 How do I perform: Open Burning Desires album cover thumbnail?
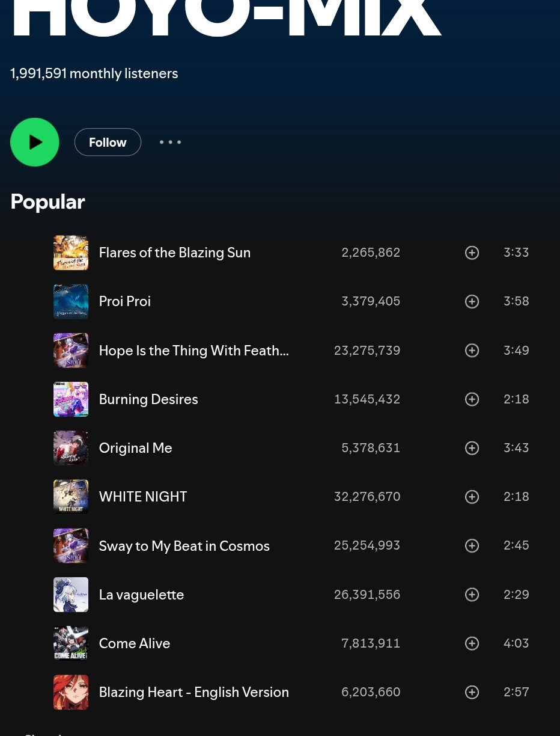[71, 399]
